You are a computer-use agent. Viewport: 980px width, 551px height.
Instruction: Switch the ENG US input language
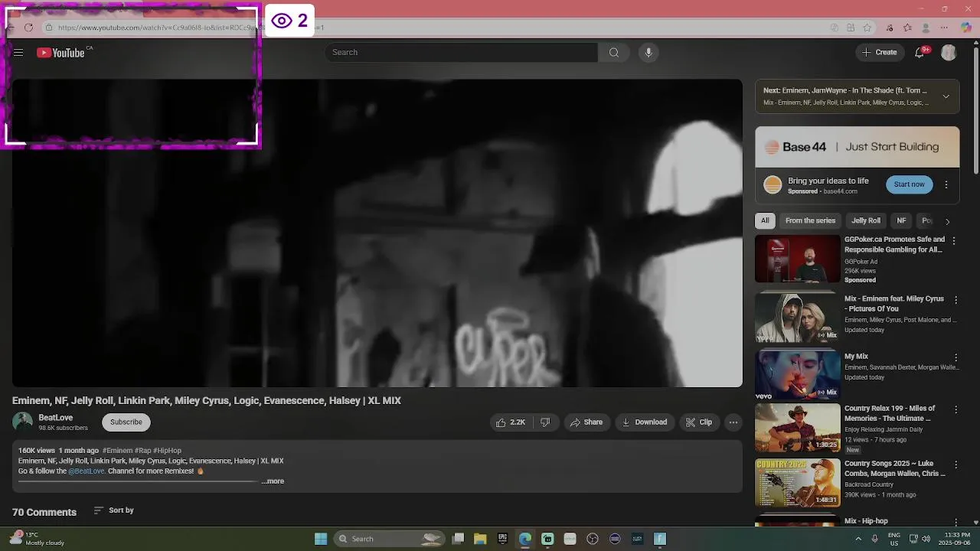(x=894, y=539)
